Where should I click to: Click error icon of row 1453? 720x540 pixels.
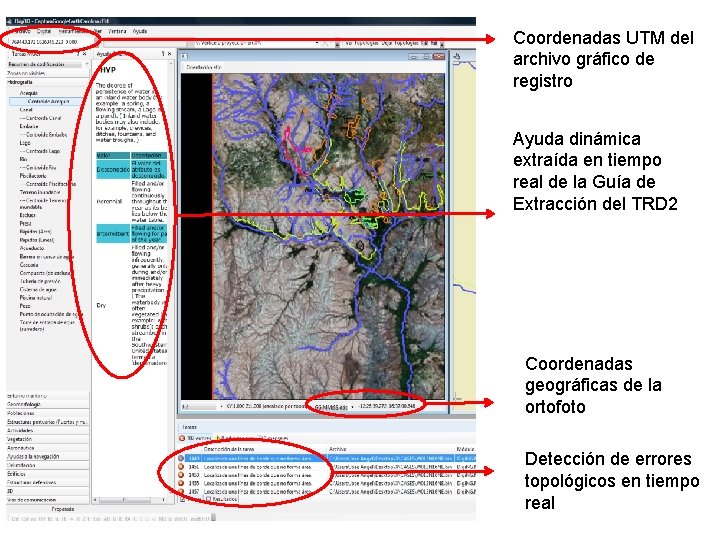(181, 475)
